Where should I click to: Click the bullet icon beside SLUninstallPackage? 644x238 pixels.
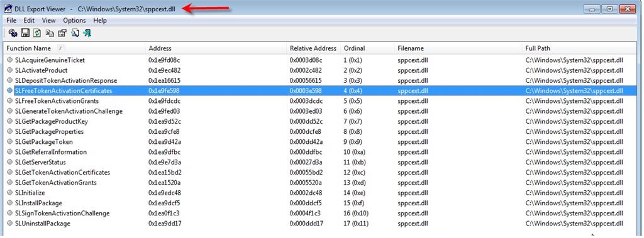click(10, 224)
